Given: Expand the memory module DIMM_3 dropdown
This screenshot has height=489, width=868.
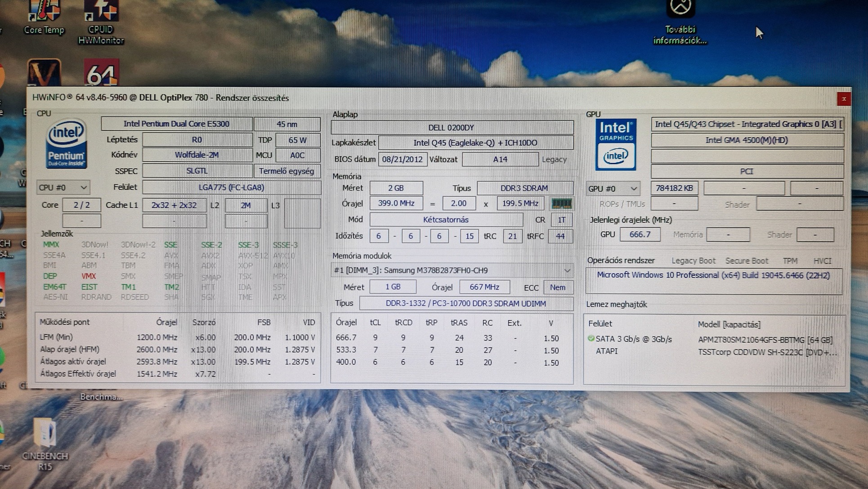Looking at the screenshot, I should coord(567,271).
